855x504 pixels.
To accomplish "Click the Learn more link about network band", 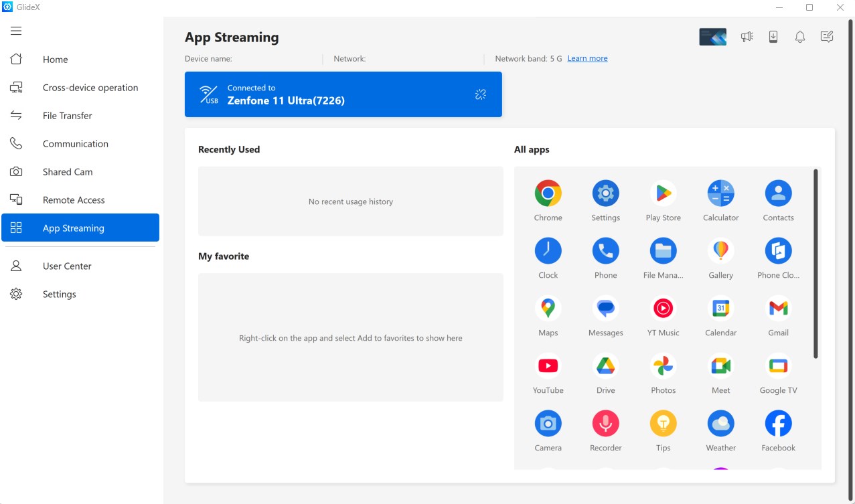I will point(587,58).
